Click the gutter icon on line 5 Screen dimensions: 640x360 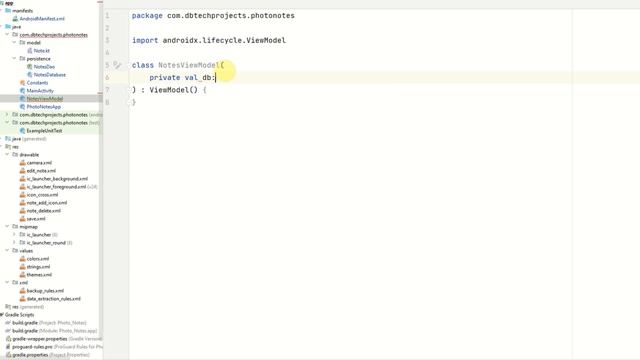pyautogui.click(x=117, y=65)
